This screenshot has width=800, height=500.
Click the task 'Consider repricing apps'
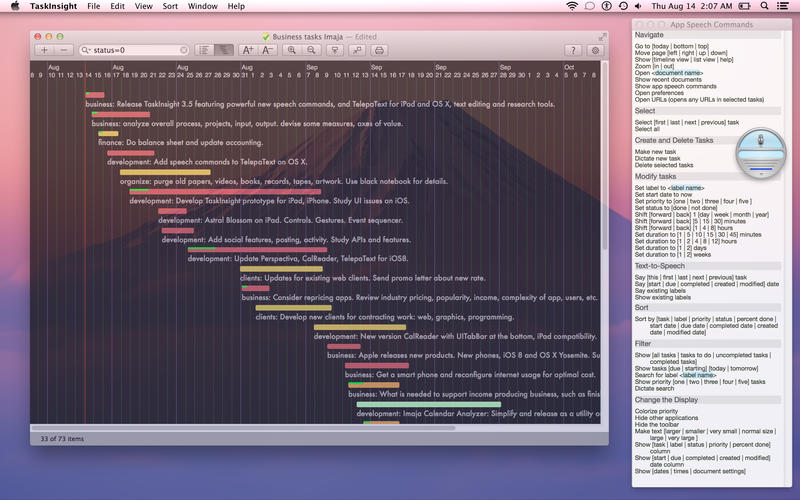[x=419, y=297]
